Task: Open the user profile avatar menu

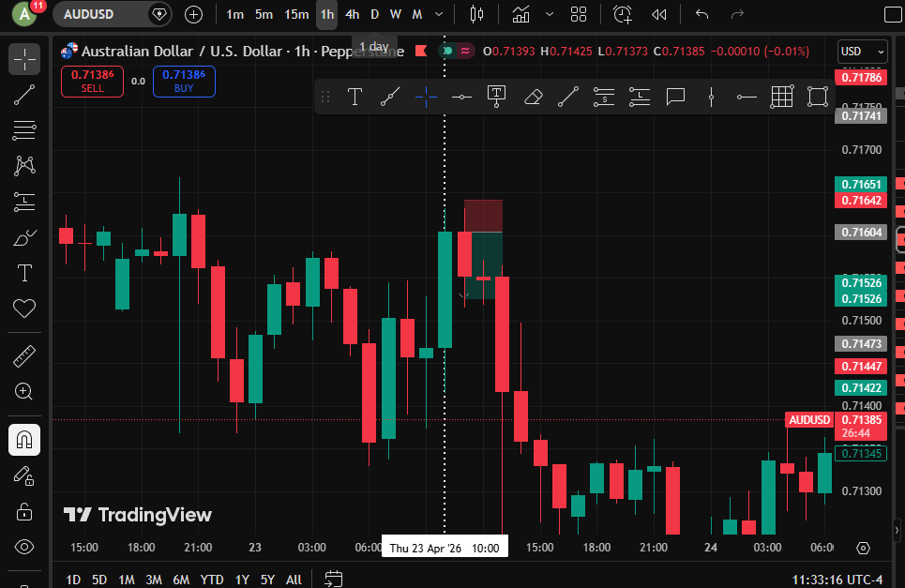Action: (x=24, y=14)
